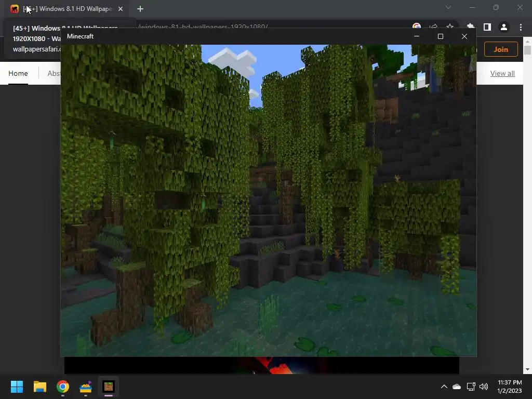Bookmark this page with star icon

coord(450,26)
